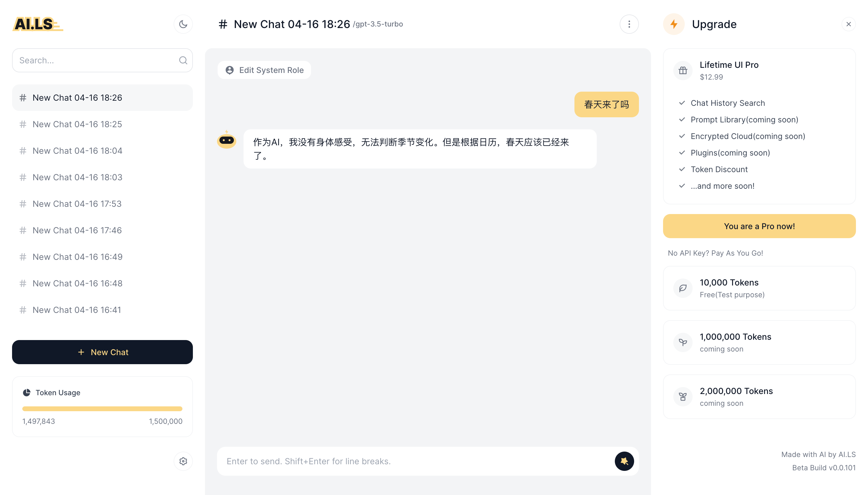Screen dimensions: 868x495
Task: Click the send message icon button
Action: coord(624,461)
